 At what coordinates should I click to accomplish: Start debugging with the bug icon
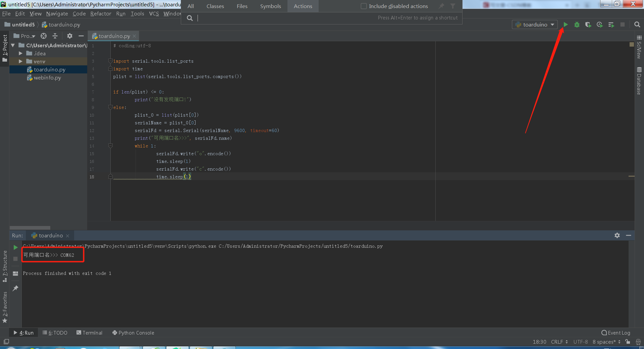(577, 24)
